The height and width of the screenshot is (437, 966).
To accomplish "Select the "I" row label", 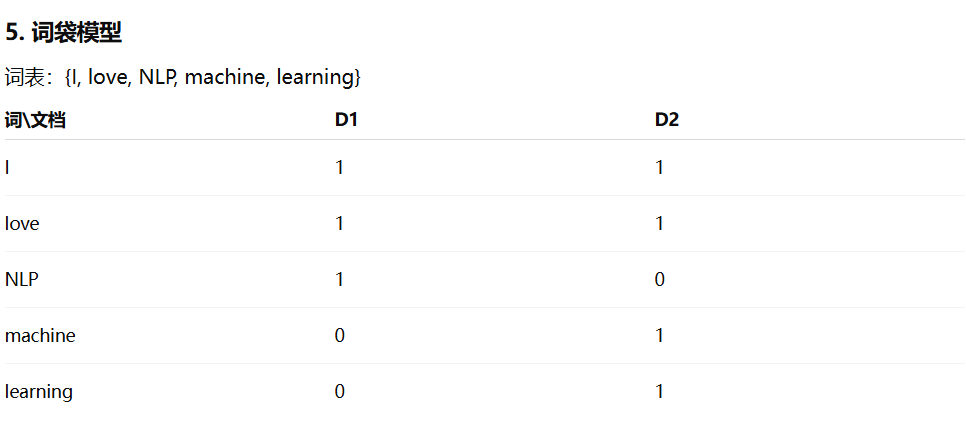I will (x=8, y=168).
